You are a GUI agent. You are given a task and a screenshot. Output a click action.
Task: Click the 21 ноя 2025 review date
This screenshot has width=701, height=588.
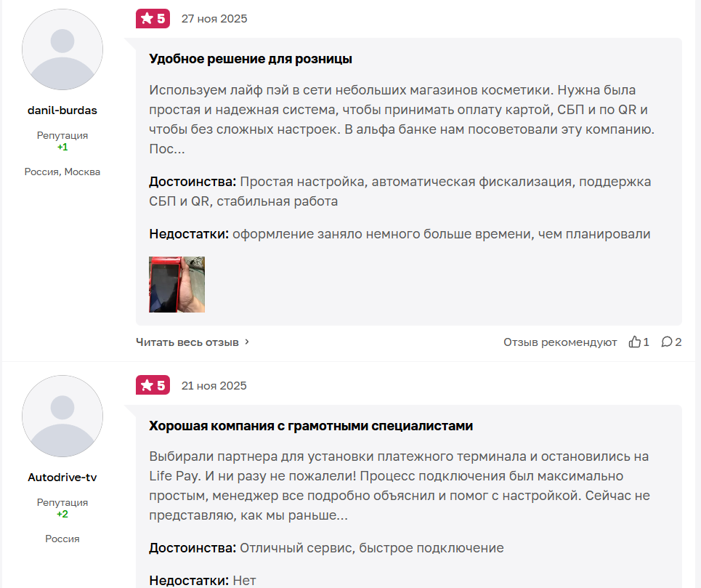point(214,385)
